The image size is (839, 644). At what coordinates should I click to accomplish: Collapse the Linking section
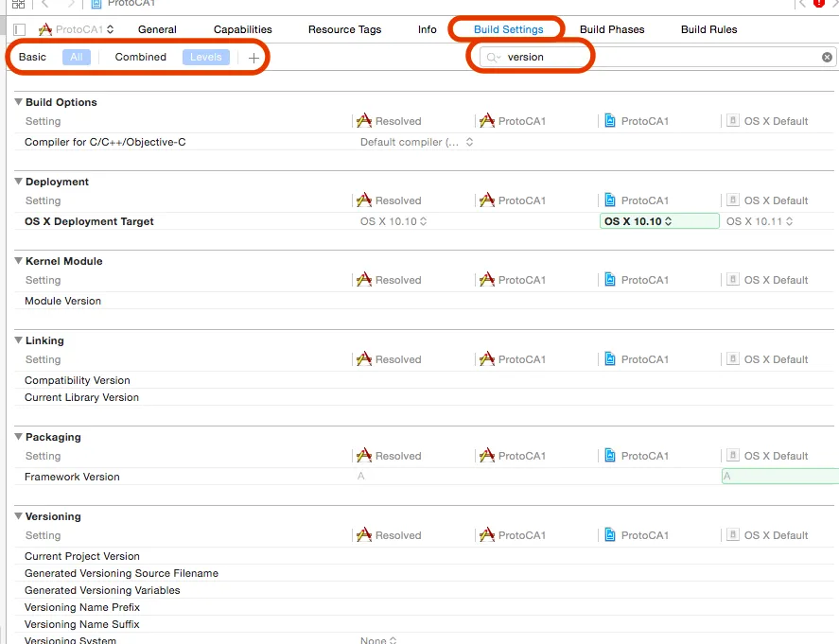[x=18, y=340]
